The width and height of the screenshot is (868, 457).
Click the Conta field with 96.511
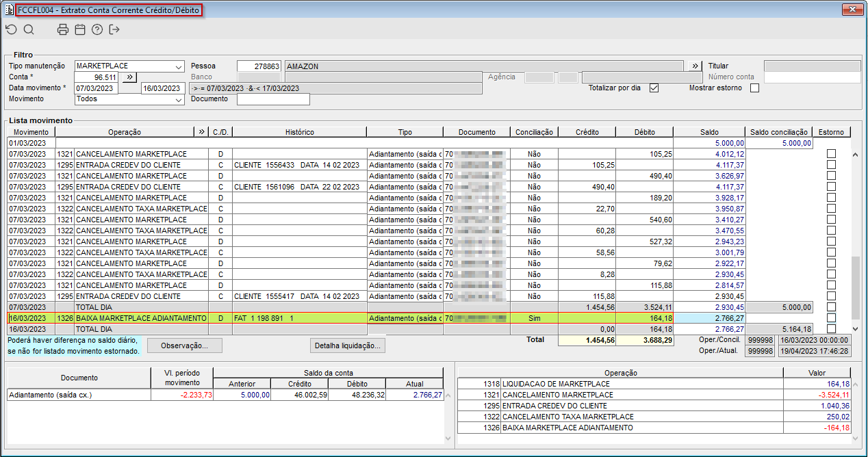97,77
